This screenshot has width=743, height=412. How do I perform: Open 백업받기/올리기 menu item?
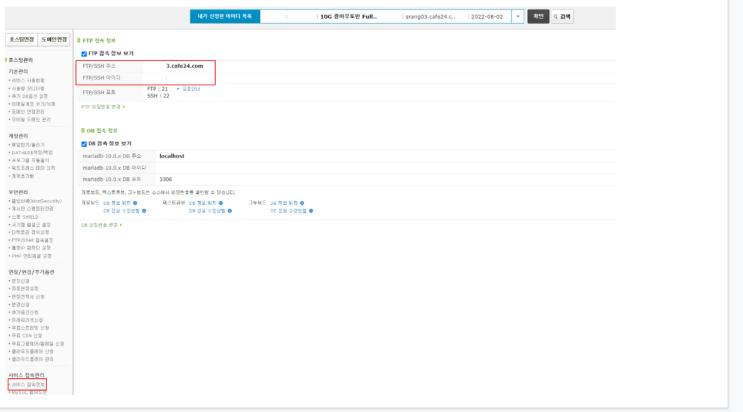[28, 145]
